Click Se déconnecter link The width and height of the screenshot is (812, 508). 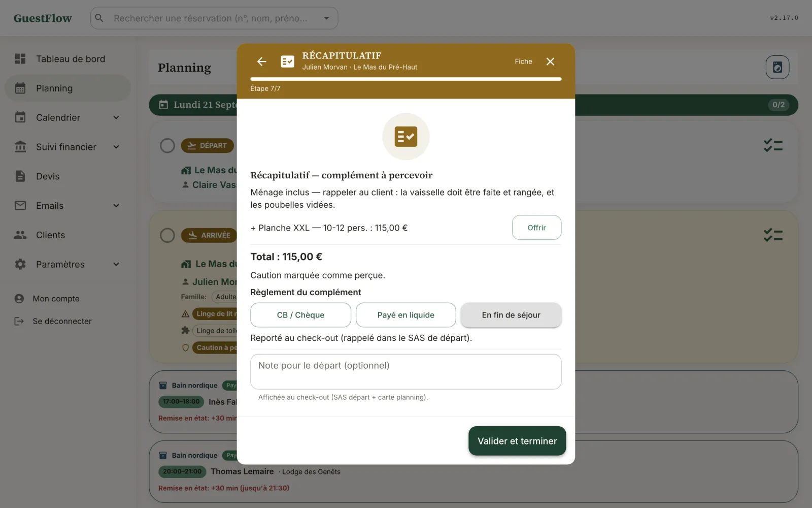[x=62, y=321]
